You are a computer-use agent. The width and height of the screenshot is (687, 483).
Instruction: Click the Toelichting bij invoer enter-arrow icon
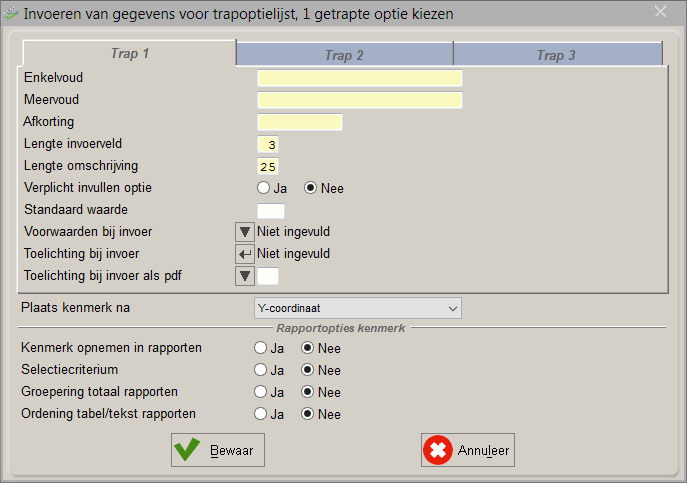tap(244, 254)
